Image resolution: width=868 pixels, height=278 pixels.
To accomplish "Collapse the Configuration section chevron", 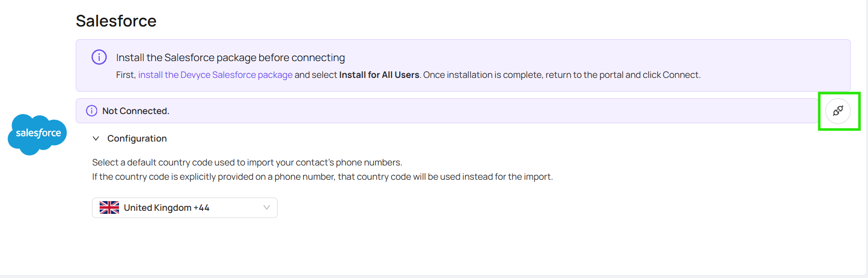I will [x=96, y=138].
